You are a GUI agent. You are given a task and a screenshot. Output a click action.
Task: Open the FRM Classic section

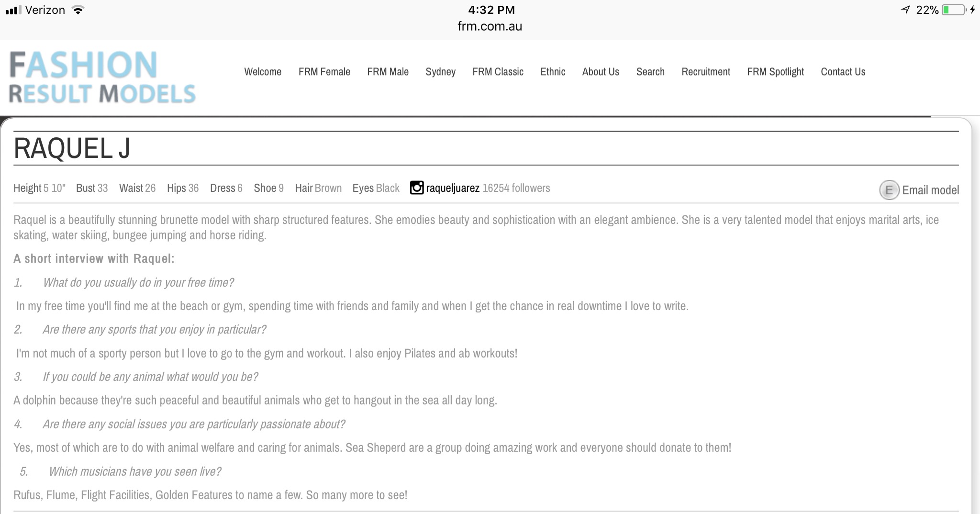coord(498,72)
